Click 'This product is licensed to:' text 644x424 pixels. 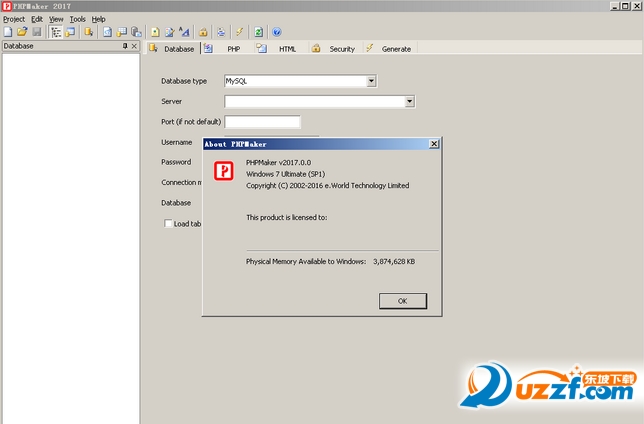point(287,218)
